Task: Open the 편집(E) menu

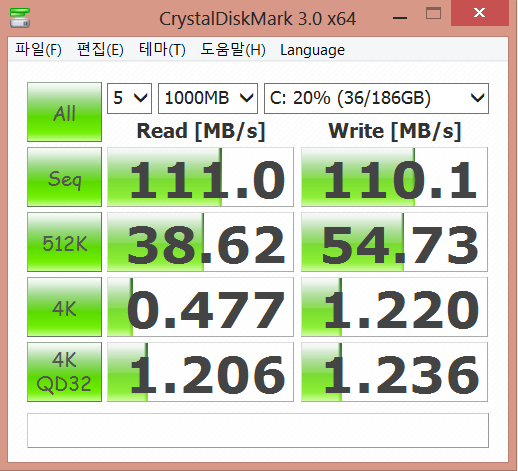Action: [x=100, y=50]
